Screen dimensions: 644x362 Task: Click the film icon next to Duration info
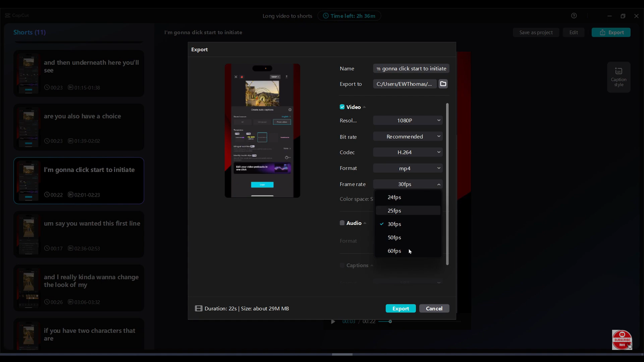199,308
